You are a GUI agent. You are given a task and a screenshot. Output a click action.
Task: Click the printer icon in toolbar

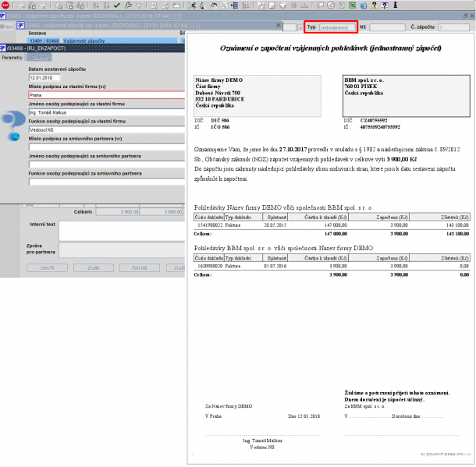[155, 5]
